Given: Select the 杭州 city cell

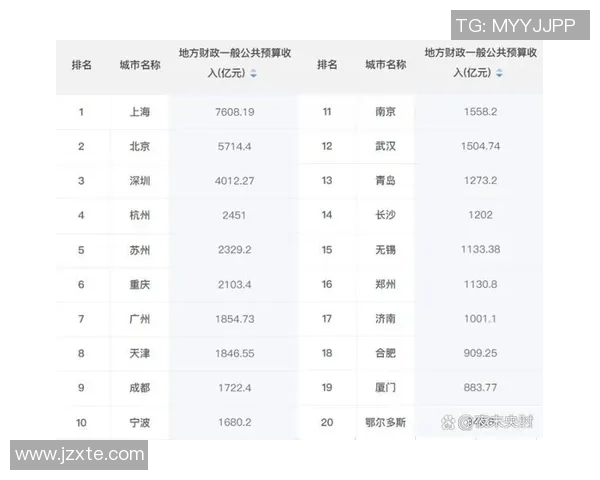Looking at the screenshot, I should [140, 216].
